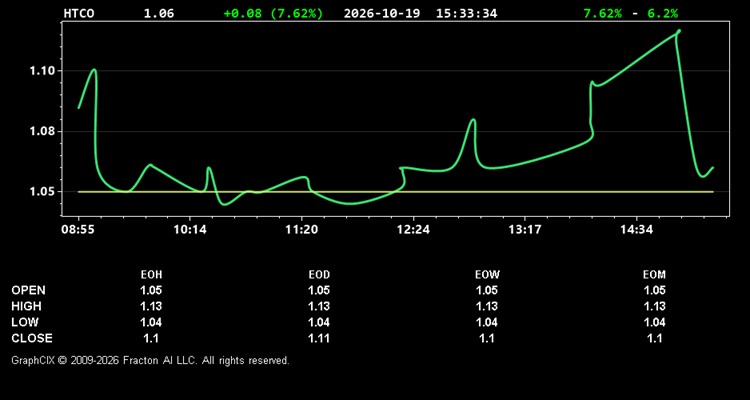Click the 6.2% value in header

coord(662,13)
